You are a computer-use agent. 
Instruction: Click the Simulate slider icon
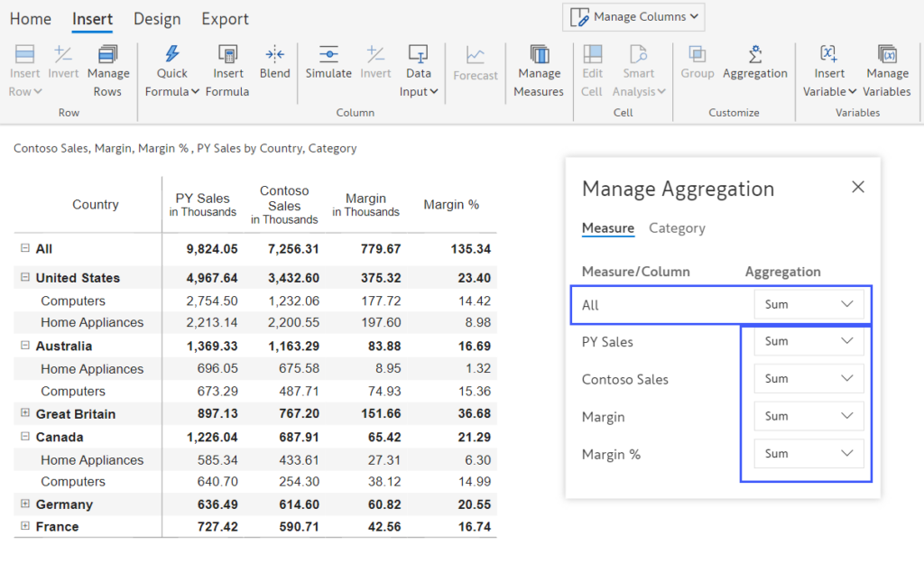[x=328, y=54]
